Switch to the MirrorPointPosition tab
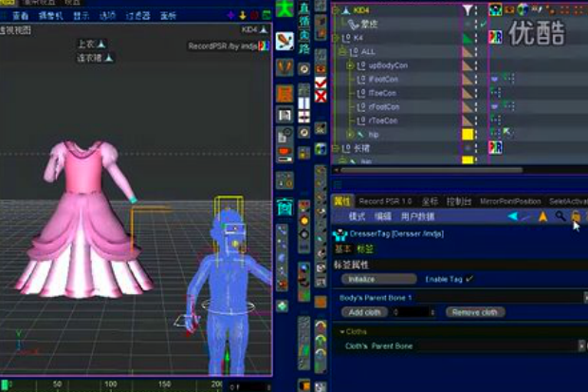588x392 pixels. point(510,201)
